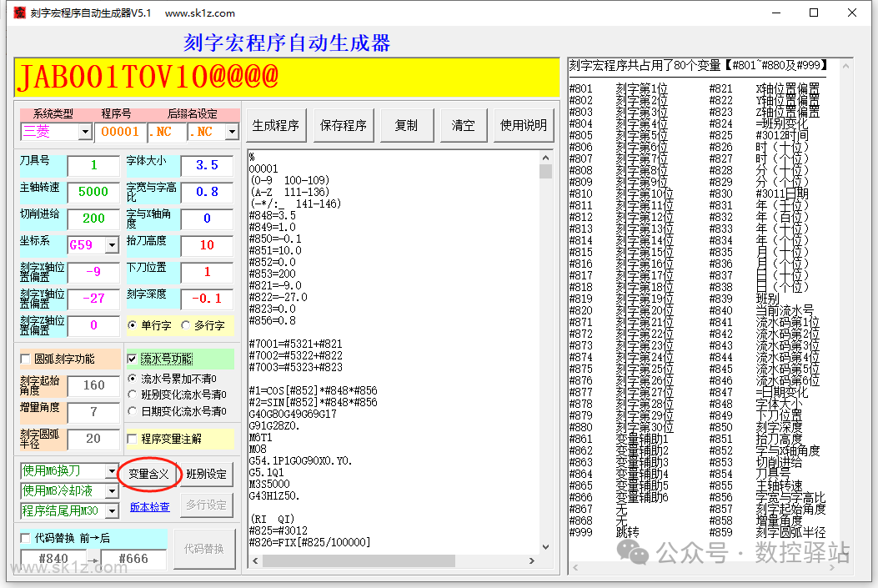The width and height of the screenshot is (878, 588).
Task: Click the yellow engraving text field JAB001TOV10@@@@
Action: click(287, 78)
